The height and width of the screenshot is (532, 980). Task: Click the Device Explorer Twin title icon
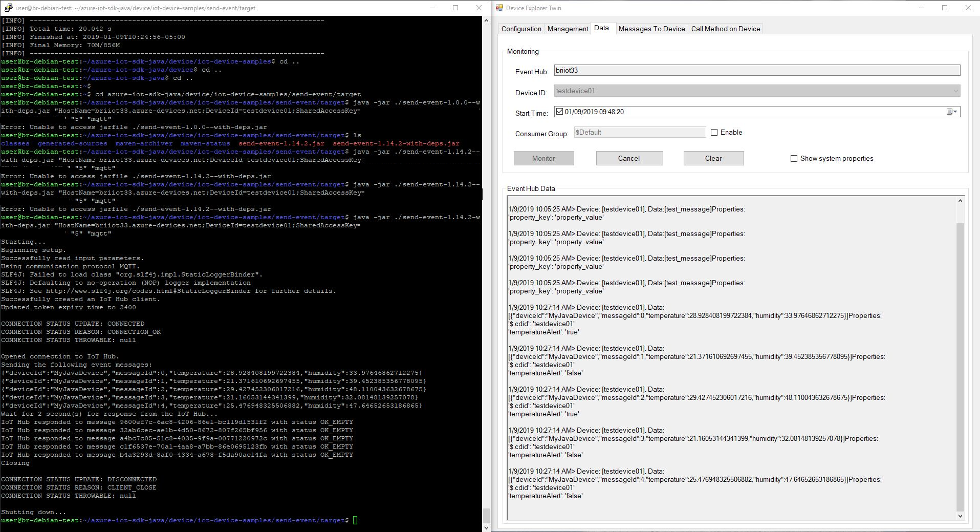tap(499, 8)
